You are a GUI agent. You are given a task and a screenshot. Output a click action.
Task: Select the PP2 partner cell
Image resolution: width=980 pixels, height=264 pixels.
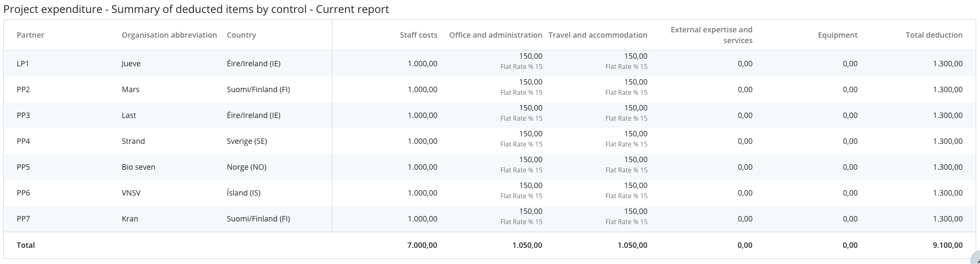[23, 89]
